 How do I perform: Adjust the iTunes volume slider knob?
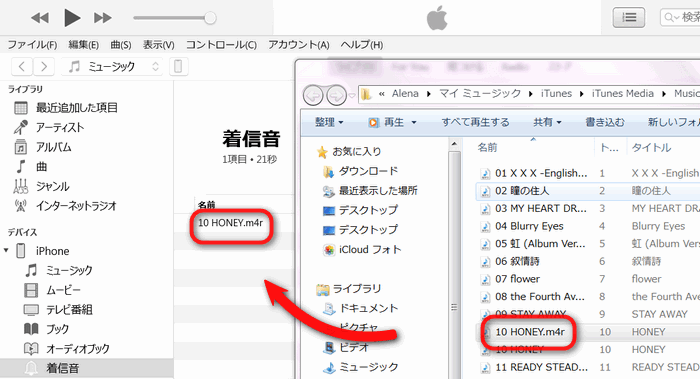pyautogui.click(x=210, y=18)
